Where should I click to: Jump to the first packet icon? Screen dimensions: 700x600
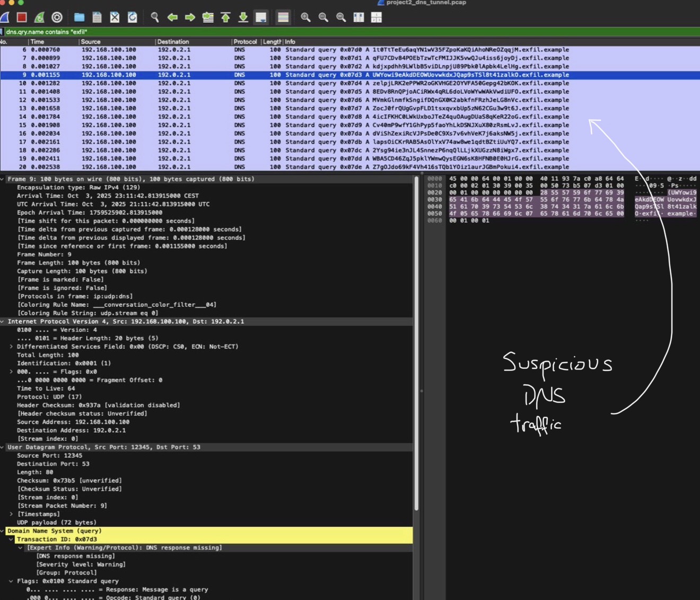pyautogui.click(x=225, y=17)
